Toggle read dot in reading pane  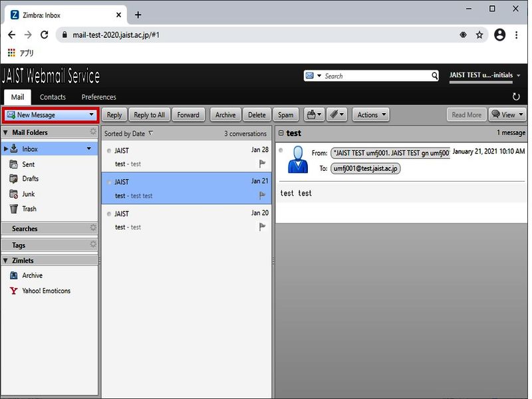[281, 150]
